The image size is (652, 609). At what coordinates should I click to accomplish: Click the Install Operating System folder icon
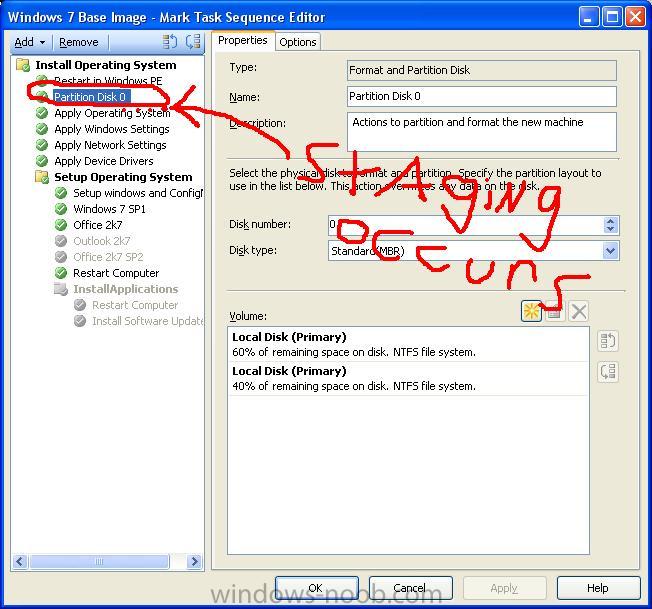(23, 65)
